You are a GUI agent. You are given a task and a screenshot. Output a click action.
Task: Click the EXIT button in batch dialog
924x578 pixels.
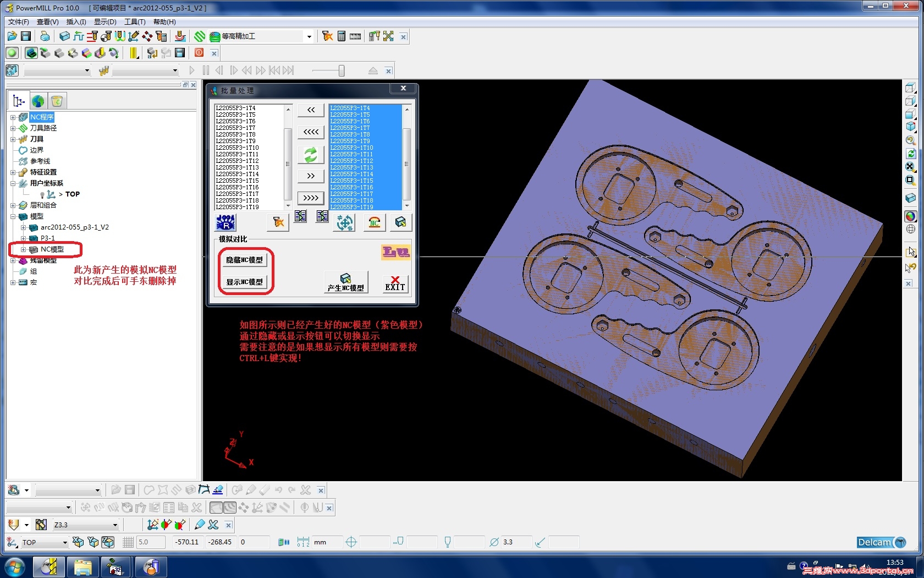(395, 283)
